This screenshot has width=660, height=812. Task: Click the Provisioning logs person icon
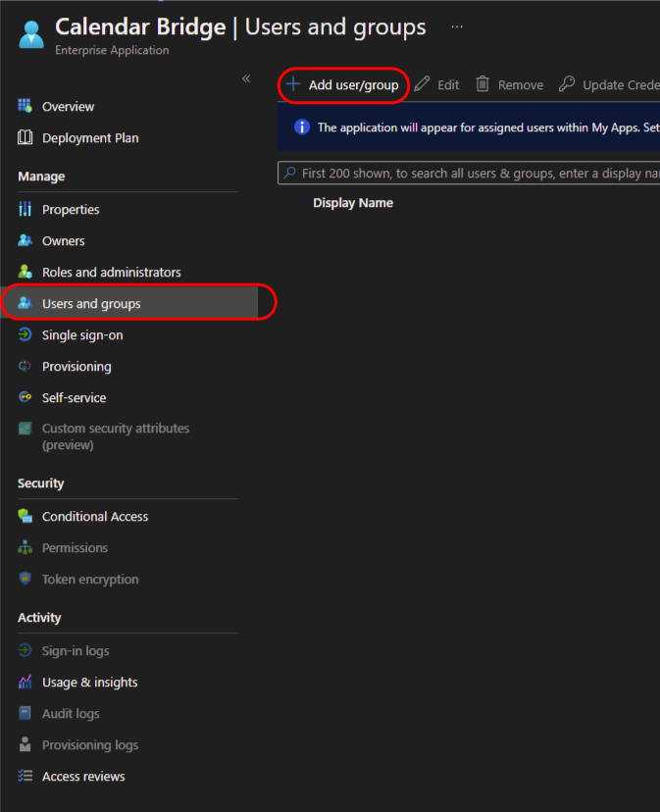pyautogui.click(x=25, y=744)
